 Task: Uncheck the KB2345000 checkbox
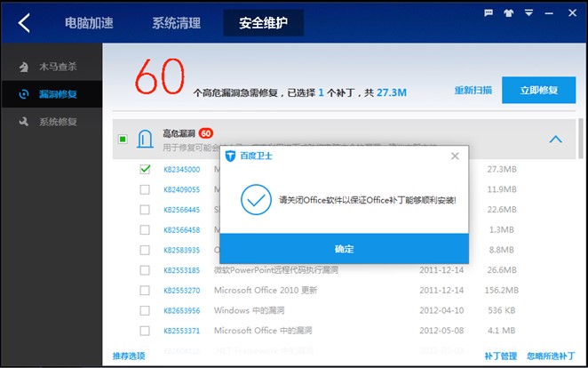coord(145,169)
